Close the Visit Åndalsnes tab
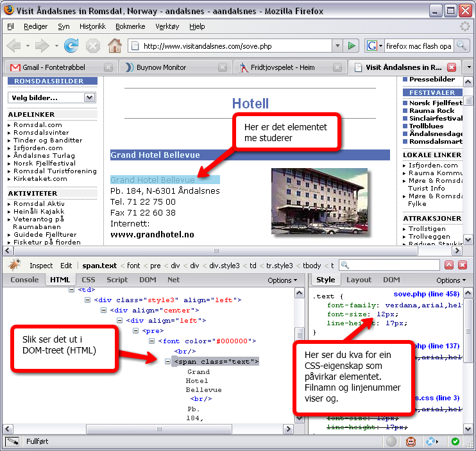 452,67
